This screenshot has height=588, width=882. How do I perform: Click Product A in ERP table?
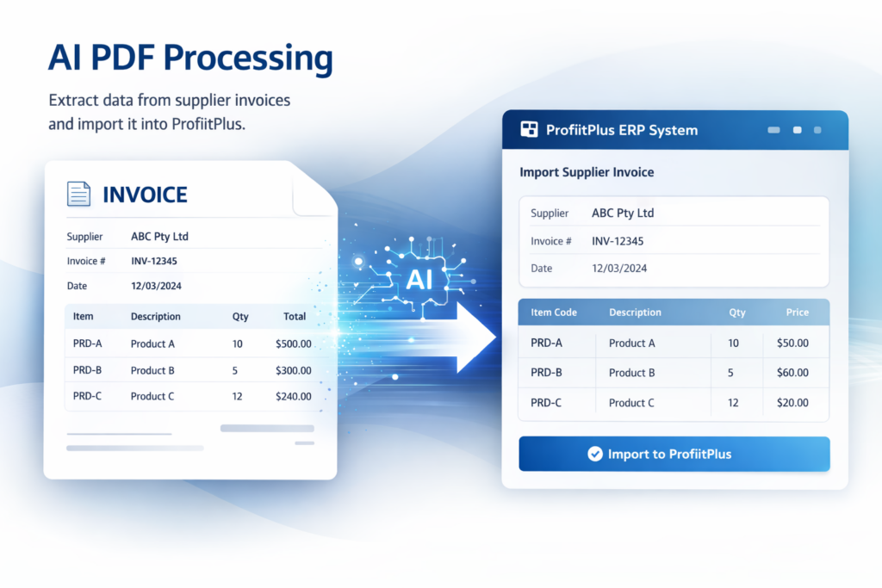631,343
